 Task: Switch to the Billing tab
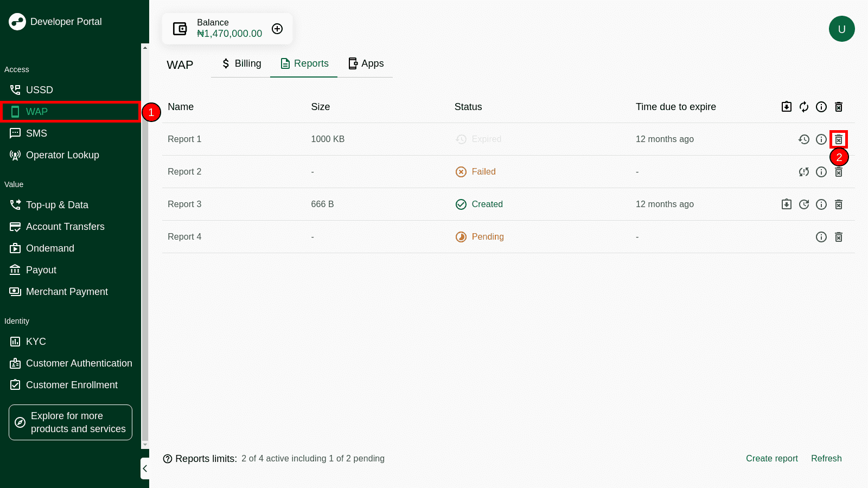241,63
